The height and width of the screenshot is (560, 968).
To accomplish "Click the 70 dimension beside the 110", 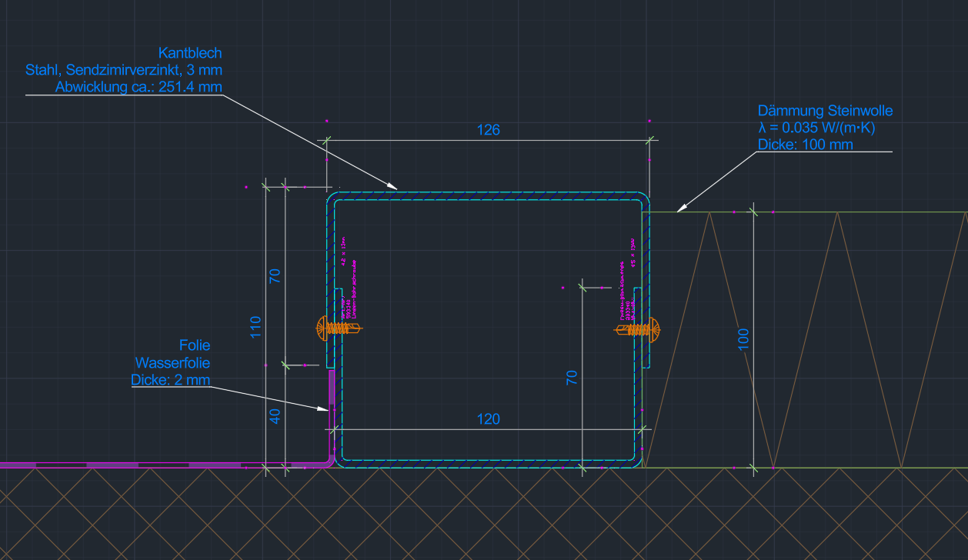I will point(275,275).
